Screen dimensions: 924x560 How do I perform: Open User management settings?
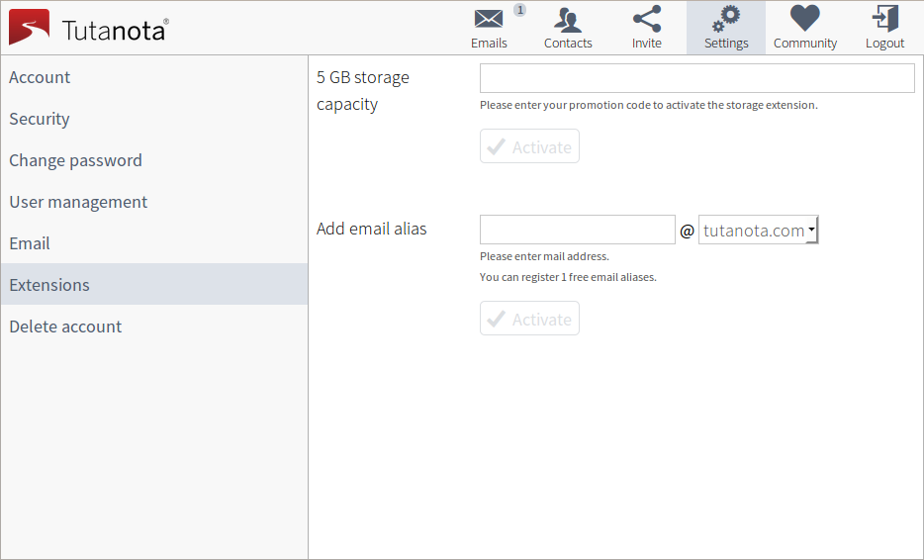[x=154, y=202]
